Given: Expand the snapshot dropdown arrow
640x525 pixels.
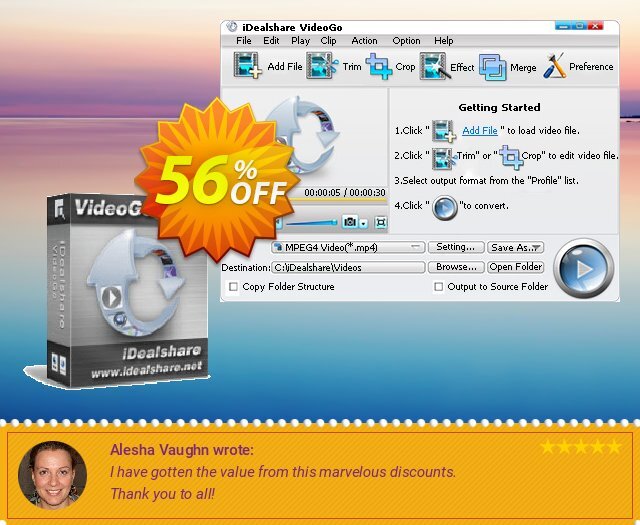Looking at the screenshot, I should coord(364,223).
